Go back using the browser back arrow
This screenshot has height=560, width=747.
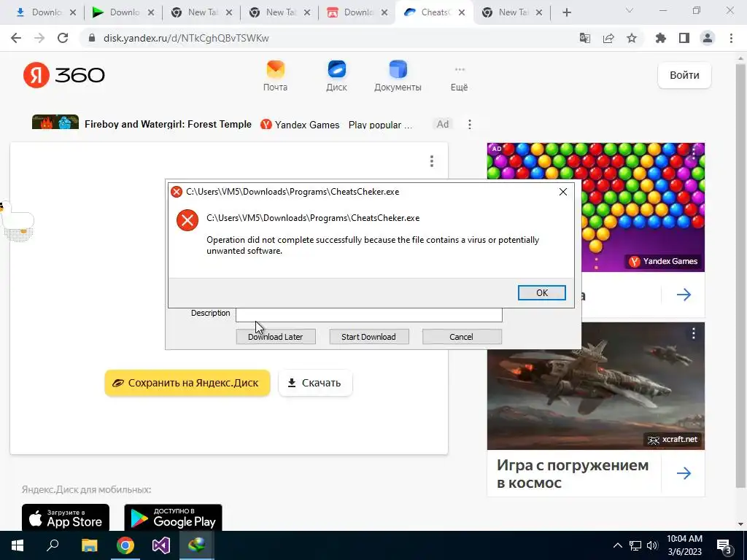click(x=16, y=38)
